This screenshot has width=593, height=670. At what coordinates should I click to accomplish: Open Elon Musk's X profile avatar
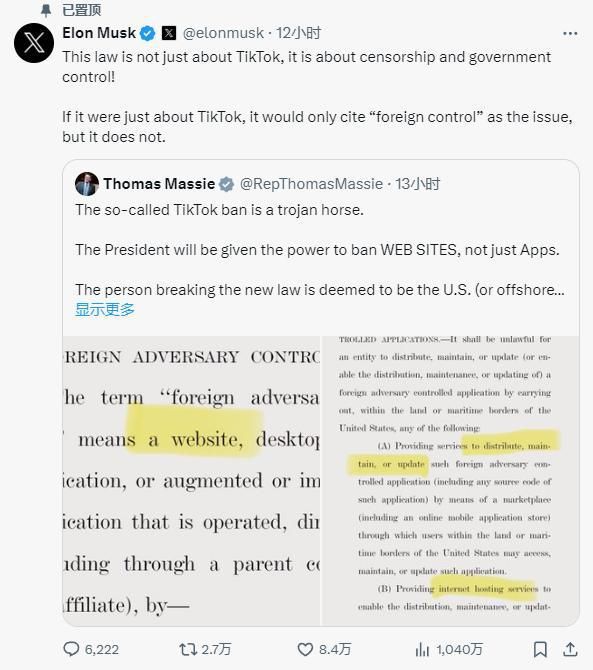tap(34, 43)
